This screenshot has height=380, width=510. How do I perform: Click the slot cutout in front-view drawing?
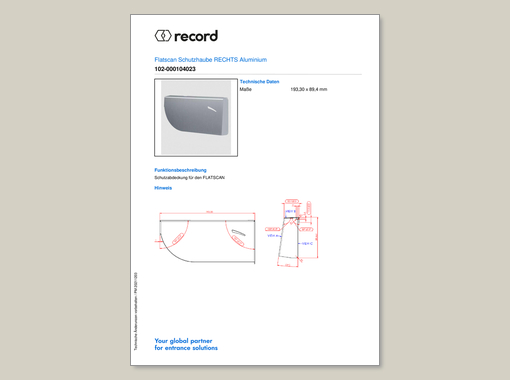[x=238, y=232]
